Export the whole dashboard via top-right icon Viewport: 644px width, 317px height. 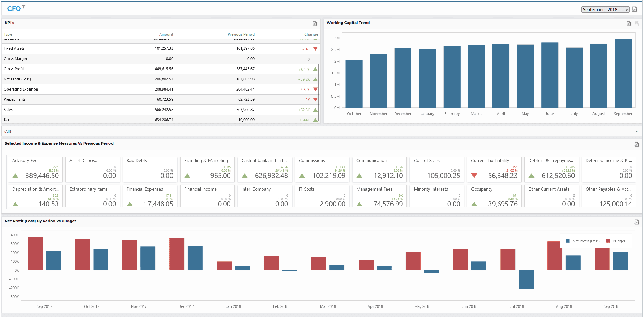pos(635,9)
